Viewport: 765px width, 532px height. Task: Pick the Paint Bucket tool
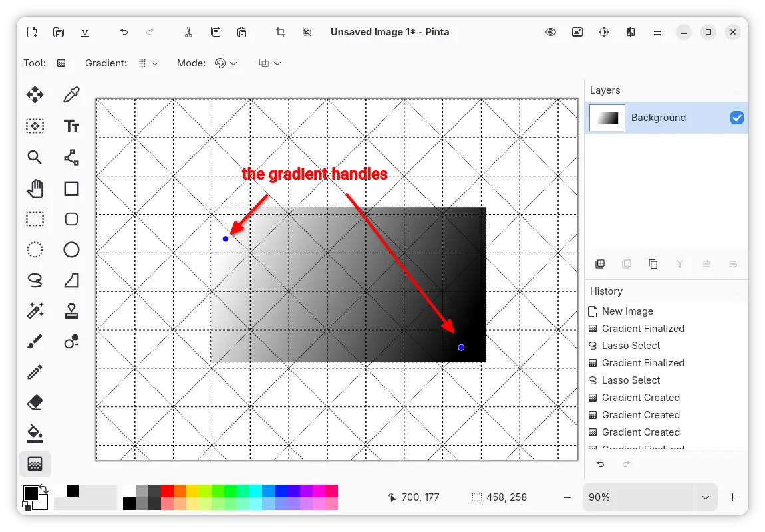[35, 434]
